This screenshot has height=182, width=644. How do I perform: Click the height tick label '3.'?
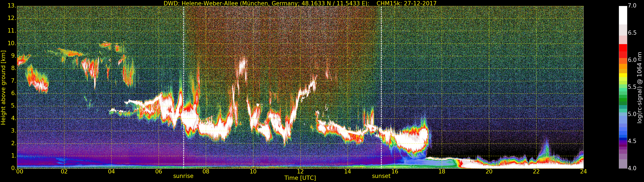14,130
